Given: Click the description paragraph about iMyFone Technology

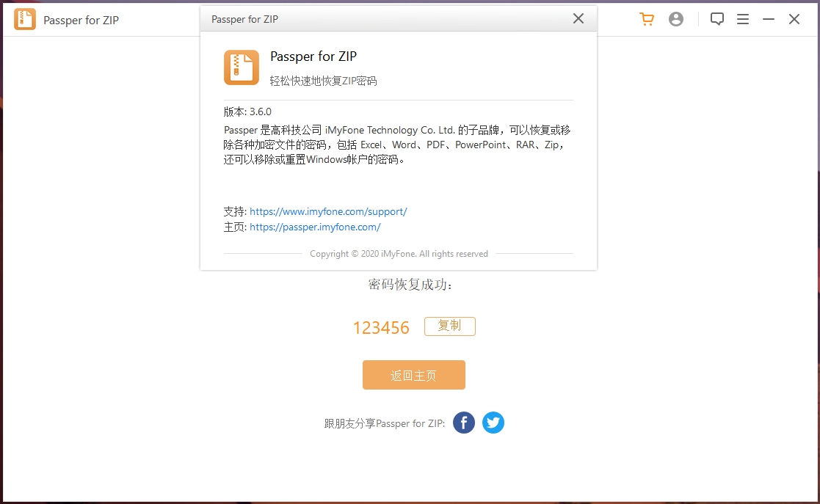Looking at the screenshot, I should coord(397,145).
